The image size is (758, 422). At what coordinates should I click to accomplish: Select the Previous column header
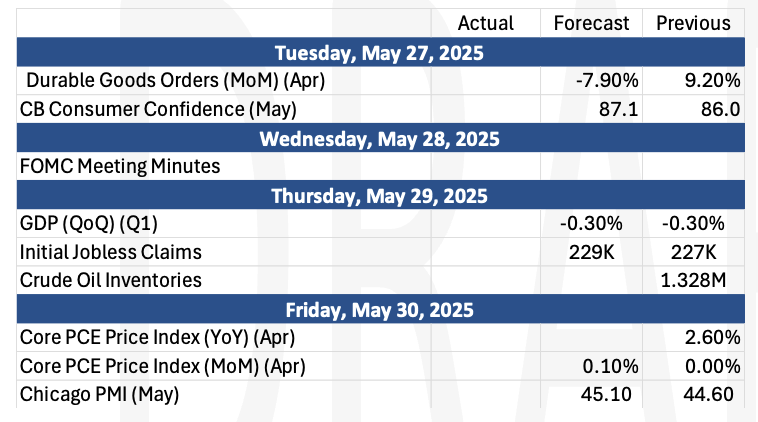coord(693,23)
